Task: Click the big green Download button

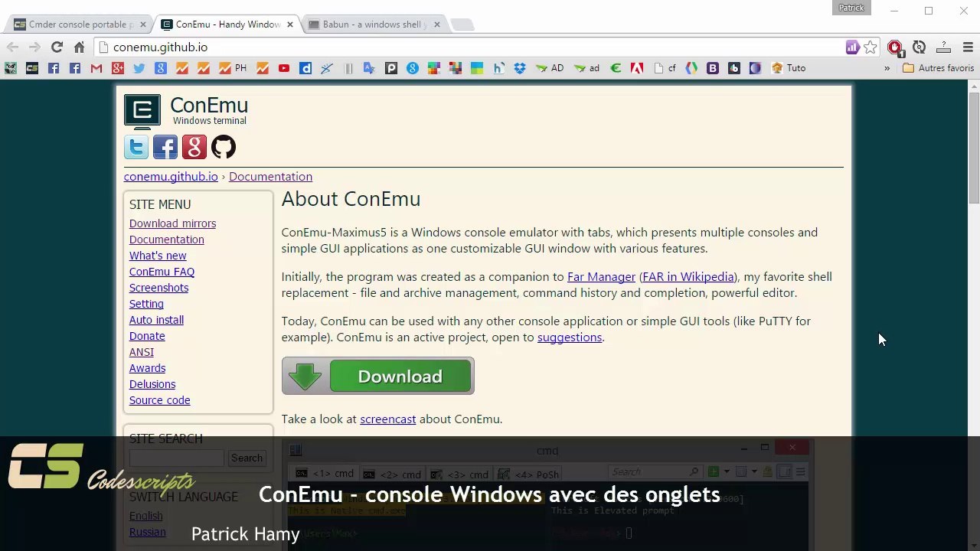Action: (377, 376)
